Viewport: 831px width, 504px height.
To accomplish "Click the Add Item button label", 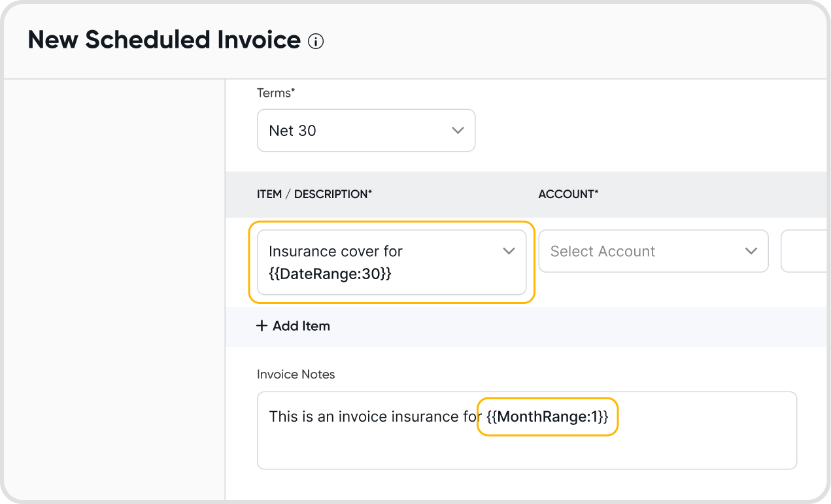I will coord(301,326).
